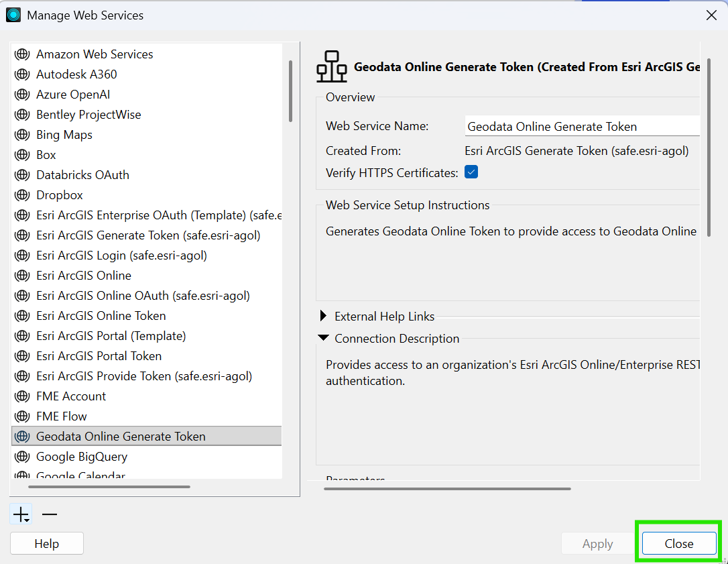Click the FME app icon in title bar

pyautogui.click(x=13, y=15)
